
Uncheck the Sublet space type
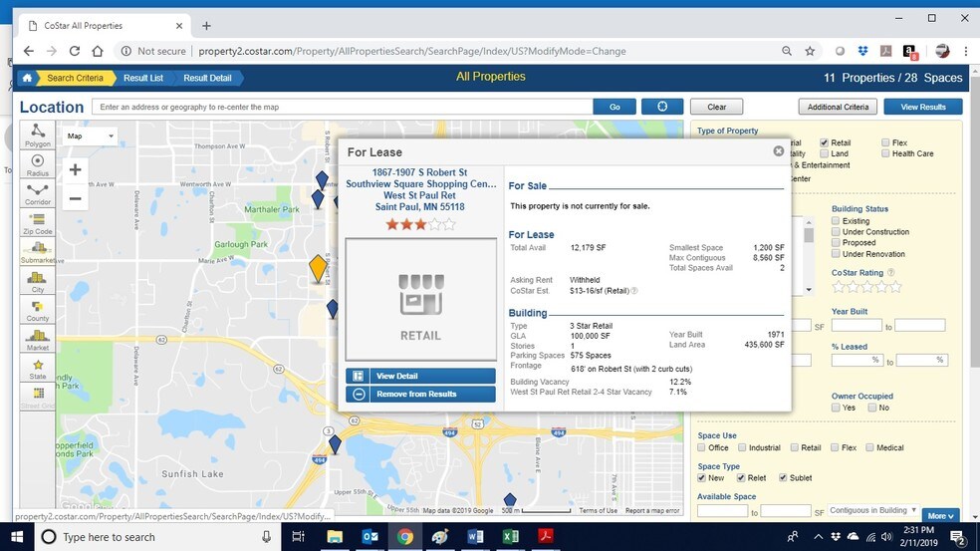pos(783,478)
